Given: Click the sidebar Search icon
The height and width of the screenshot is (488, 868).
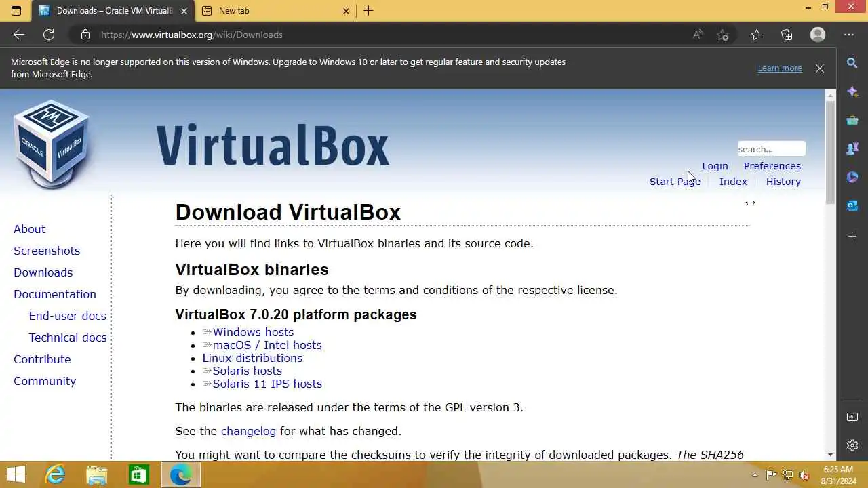Looking at the screenshot, I should (x=852, y=63).
